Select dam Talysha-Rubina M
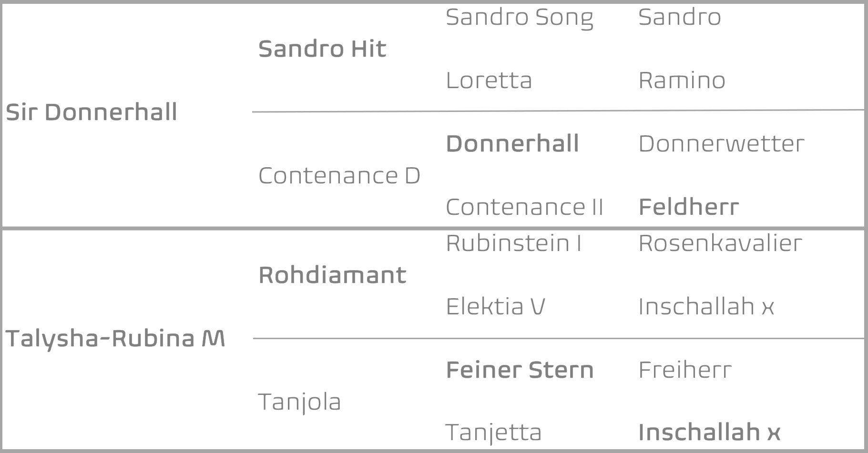The width and height of the screenshot is (868, 453). click(x=115, y=339)
